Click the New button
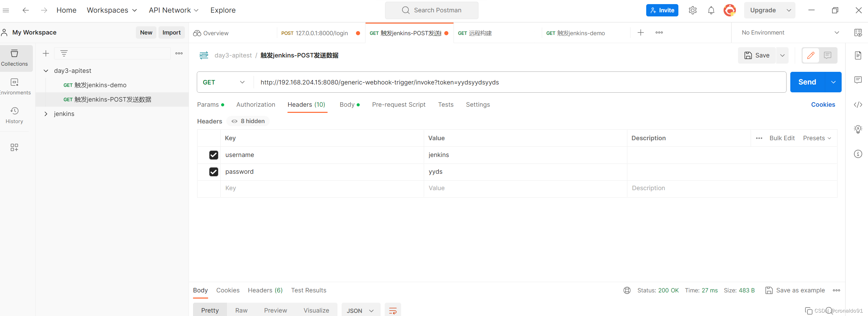The image size is (868, 316). coord(146,32)
